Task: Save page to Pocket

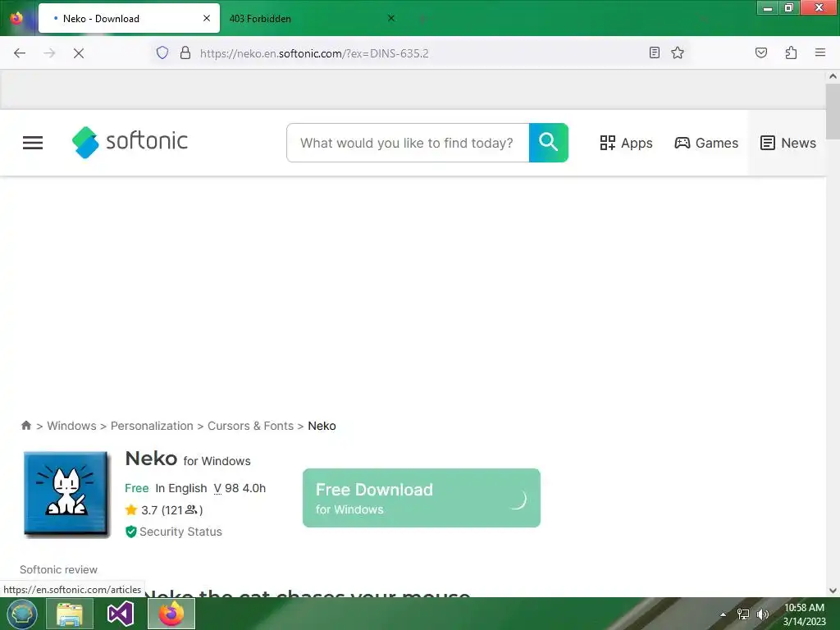Action: pos(761,52)
